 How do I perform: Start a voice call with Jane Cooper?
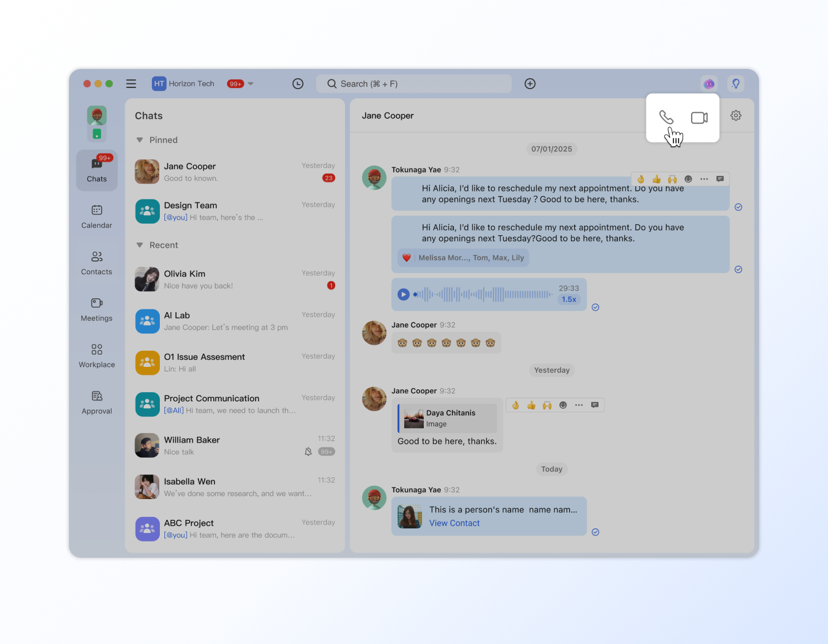tap(666, 117)
